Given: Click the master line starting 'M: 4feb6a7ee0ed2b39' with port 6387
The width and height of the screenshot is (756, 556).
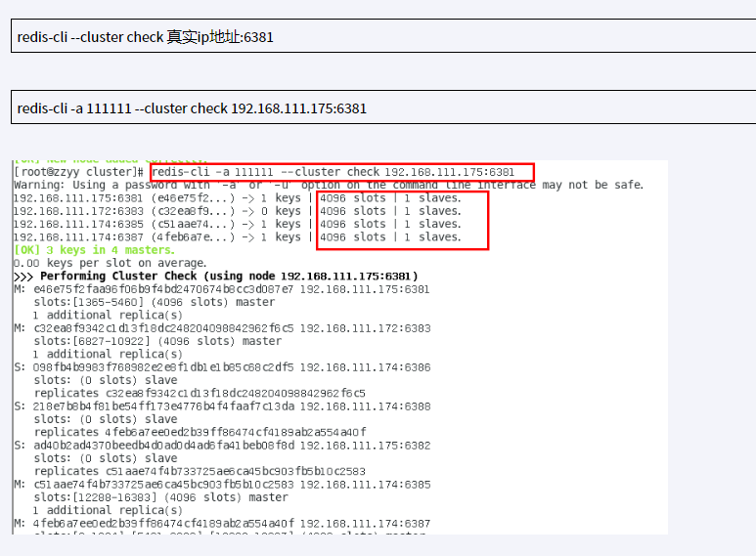Looking at the screenshot, I should point(222,523).
